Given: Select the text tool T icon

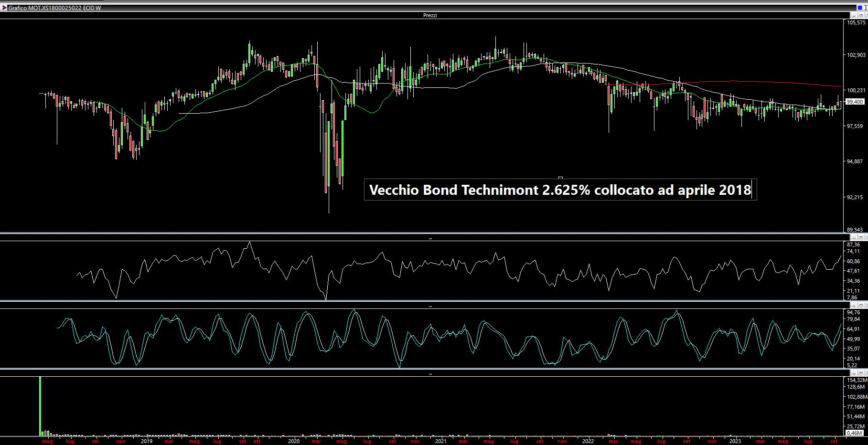Looking at the screenshot, I should tap(866, 8).
